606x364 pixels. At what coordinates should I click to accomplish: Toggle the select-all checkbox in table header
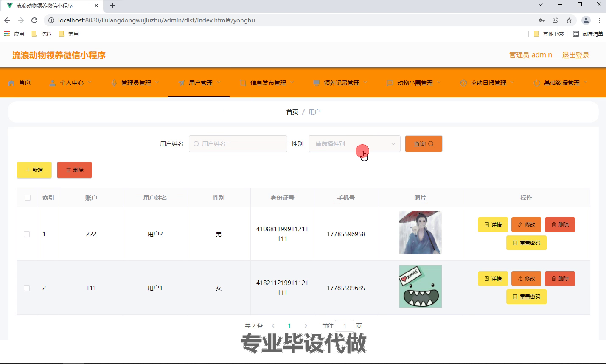tap(28, 198)
